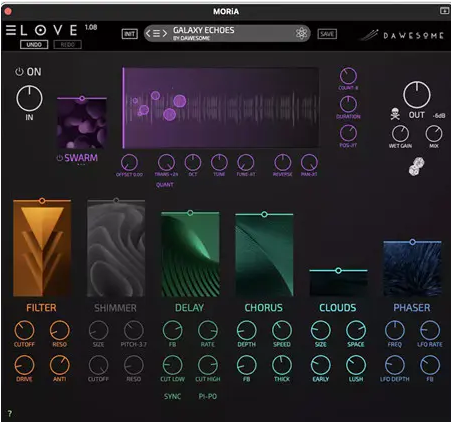Click the PHASER amount slider handle
The width and height of the screenshot is (451, 422).
point(413,242)
